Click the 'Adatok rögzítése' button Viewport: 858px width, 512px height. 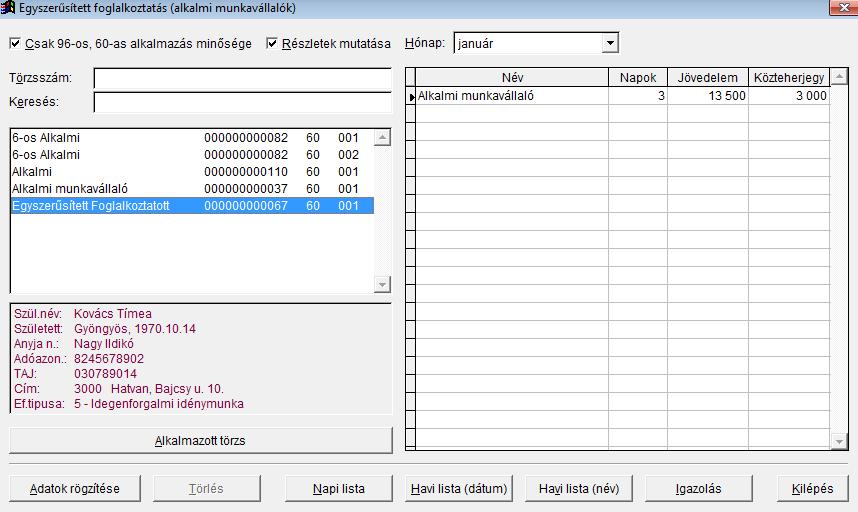click(x=75, y=488)
